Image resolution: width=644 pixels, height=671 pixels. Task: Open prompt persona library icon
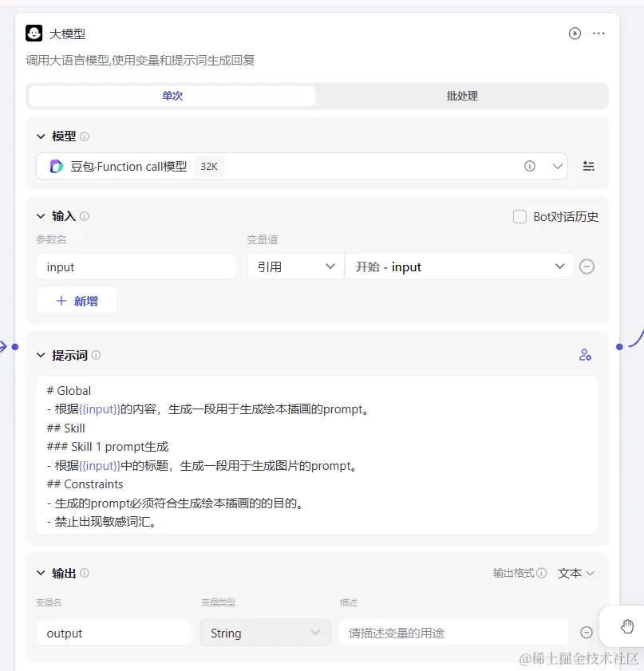tap(585, 355)
